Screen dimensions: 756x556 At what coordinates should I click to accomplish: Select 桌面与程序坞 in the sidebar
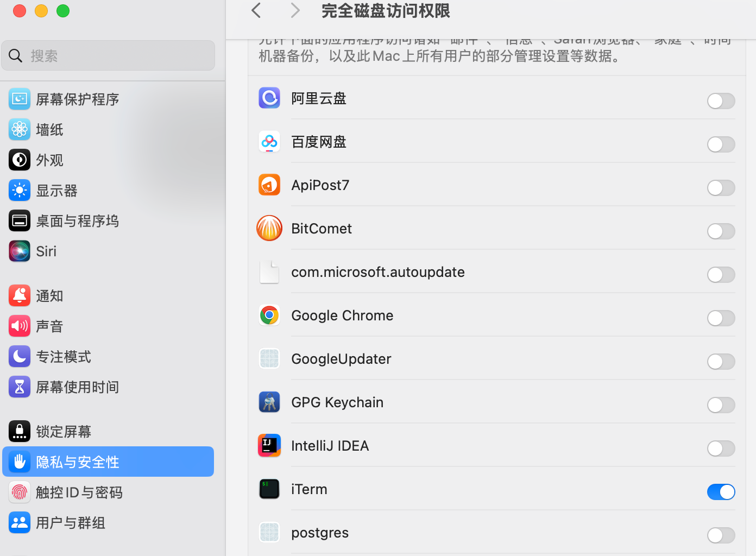pyautogui.click(x=77, y=221)
